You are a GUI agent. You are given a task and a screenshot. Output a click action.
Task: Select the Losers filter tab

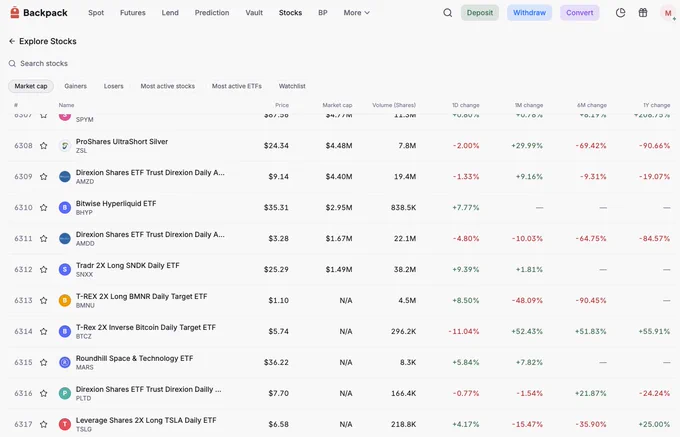[x=114, y=86]
